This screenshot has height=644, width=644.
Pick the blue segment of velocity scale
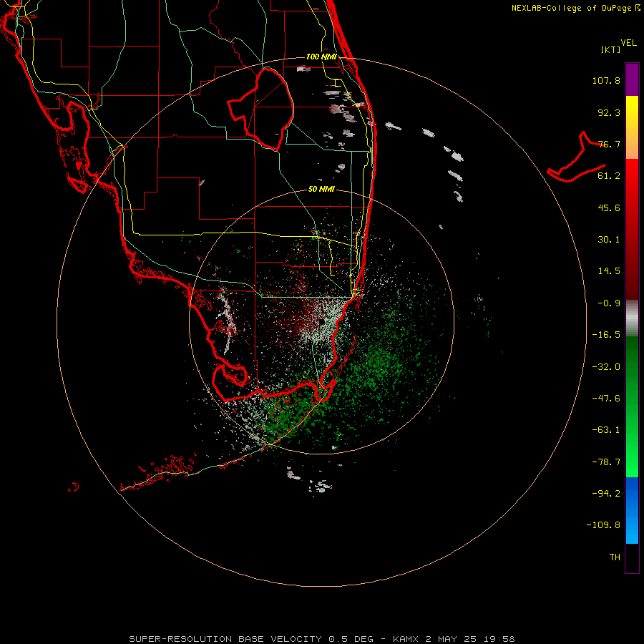coord(632,510)
